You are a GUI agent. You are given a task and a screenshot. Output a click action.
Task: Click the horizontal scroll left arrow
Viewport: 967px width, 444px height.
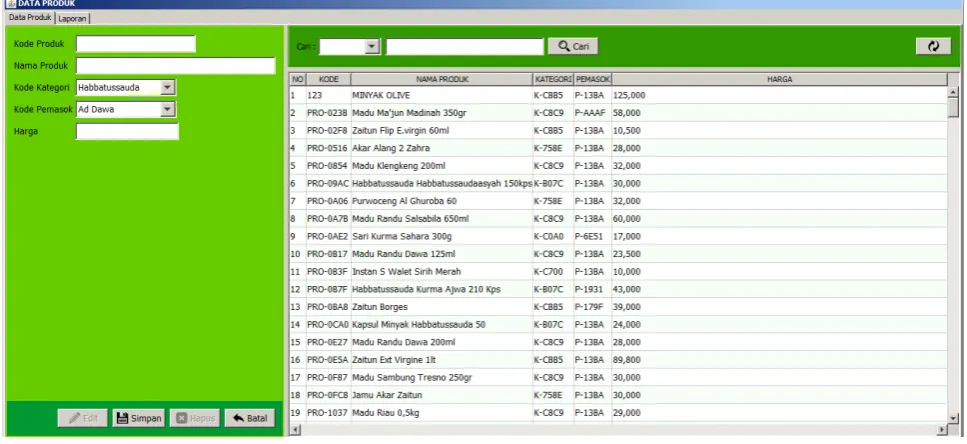click(x=295, y=429)
